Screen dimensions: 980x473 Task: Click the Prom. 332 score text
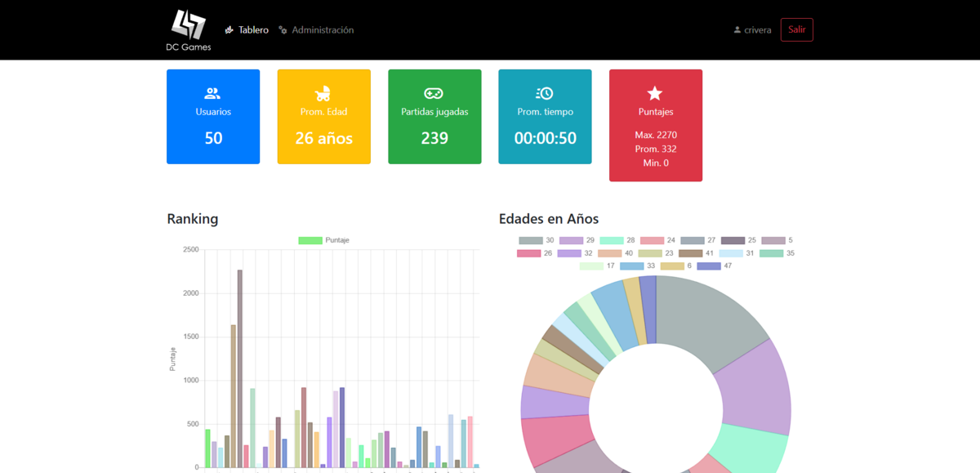tap(655, 149)
